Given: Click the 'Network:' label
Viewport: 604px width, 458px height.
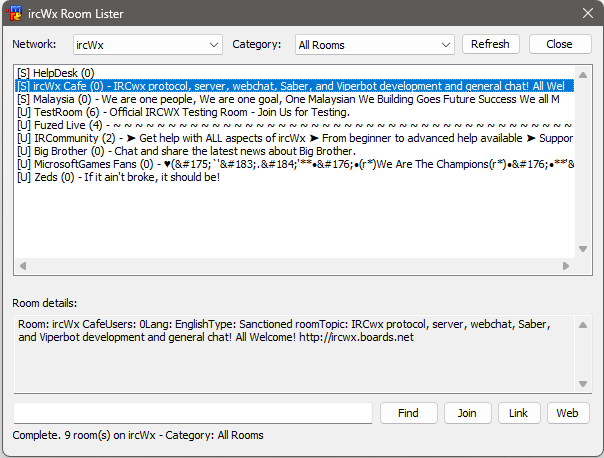Looking at the screenshot, I should [34, 44].
